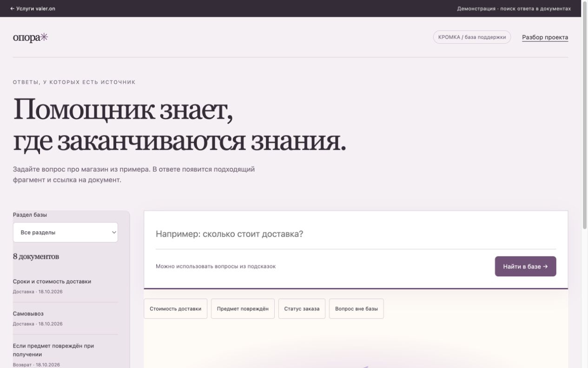
Task: Choose the «Вопрос вне базы» suggestion chip
Action: [x=357, y=309]
